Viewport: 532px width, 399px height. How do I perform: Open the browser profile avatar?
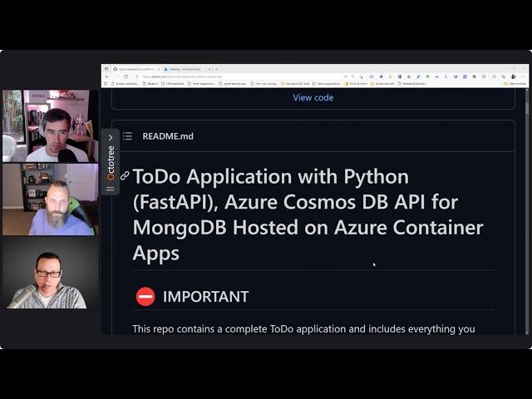[x=513, y=76]
